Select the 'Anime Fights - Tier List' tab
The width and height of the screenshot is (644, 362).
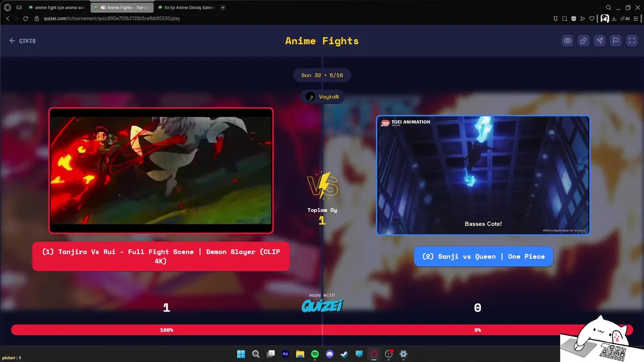pyautogui.click(x=122, y=8)
